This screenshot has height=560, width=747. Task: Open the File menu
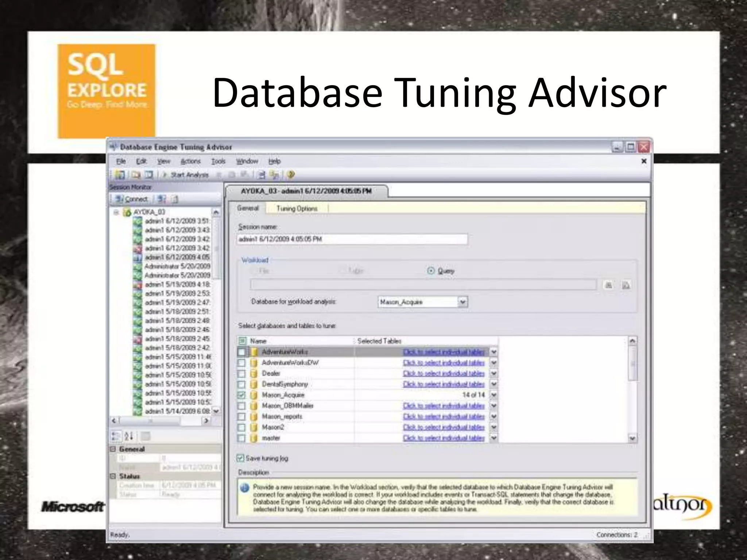tap(121, 161)
